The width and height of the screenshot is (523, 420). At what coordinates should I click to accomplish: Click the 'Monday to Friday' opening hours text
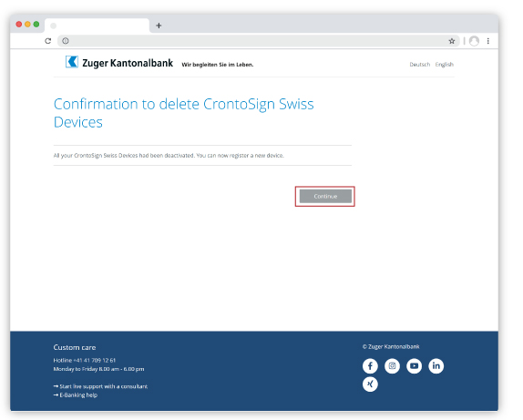click(98, 369)
